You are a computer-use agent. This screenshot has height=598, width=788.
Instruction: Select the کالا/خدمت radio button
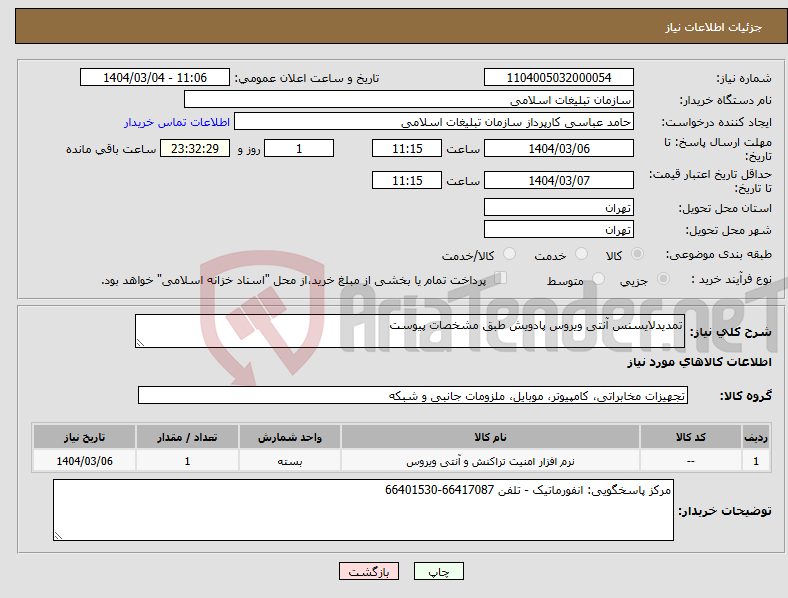(509, 254)
